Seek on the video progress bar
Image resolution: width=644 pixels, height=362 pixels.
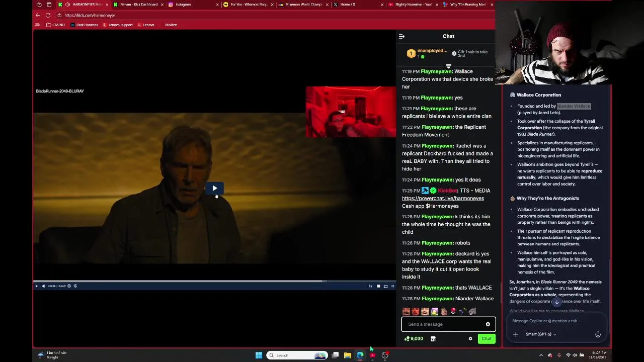pyautogui.click(x=215, y=281)
